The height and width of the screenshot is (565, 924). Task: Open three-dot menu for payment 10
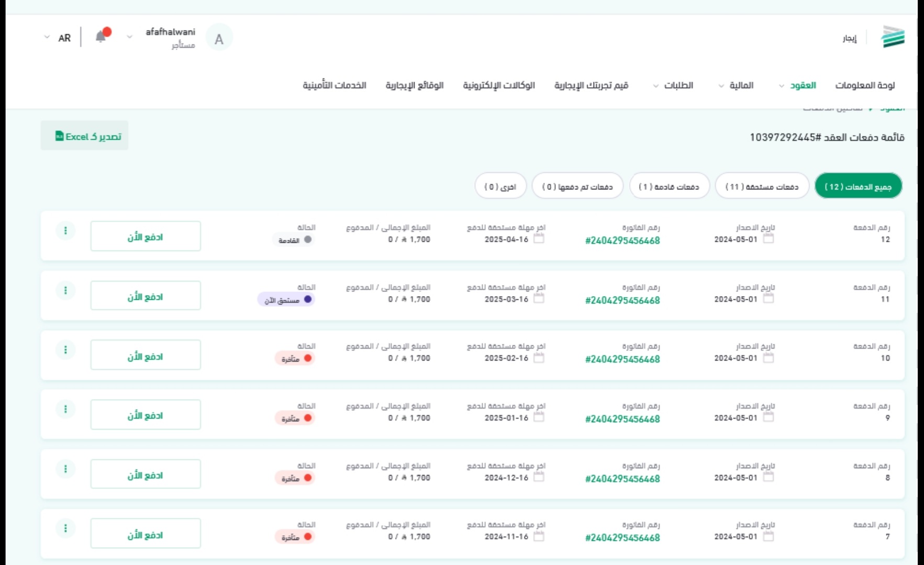pyautogui.click(x=65, y=350)
